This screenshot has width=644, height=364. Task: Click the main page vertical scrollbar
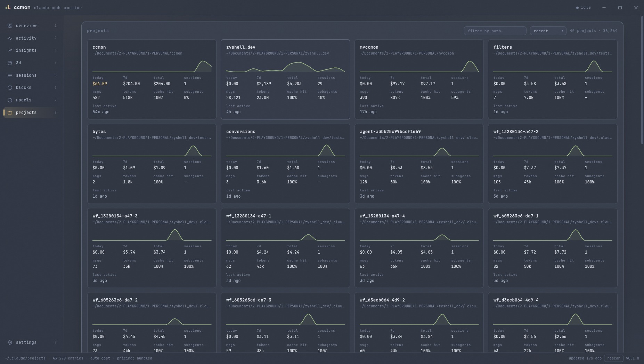[x=642, y=80]
